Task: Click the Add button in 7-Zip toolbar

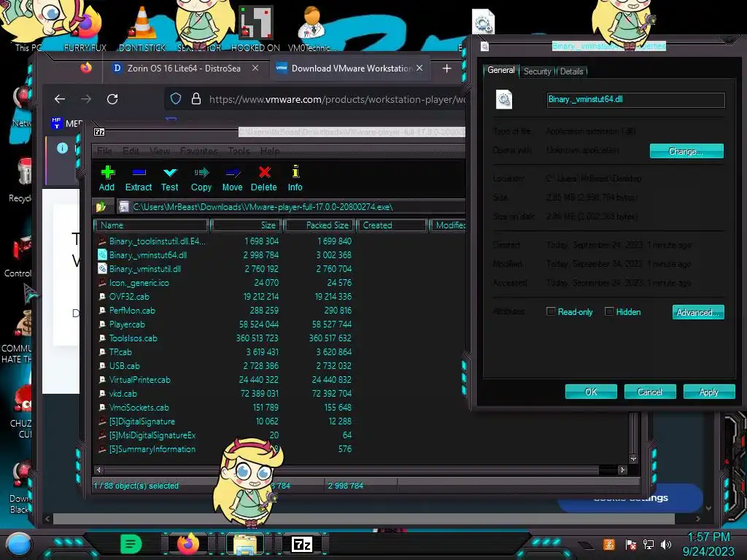Action: (107, 178)
